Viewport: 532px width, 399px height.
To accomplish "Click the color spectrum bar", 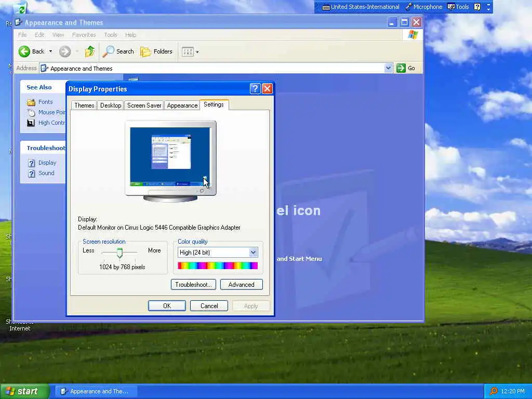I will click(x=218, y=265).
